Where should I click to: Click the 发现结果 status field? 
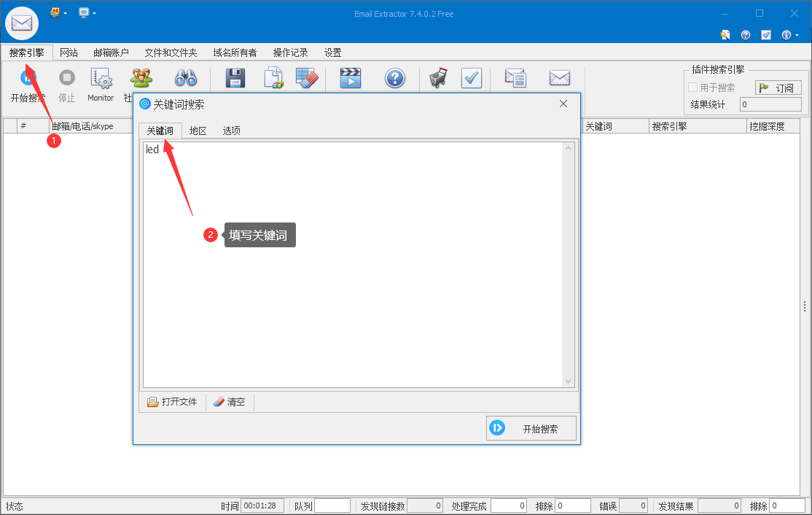(x=719, y=506)
